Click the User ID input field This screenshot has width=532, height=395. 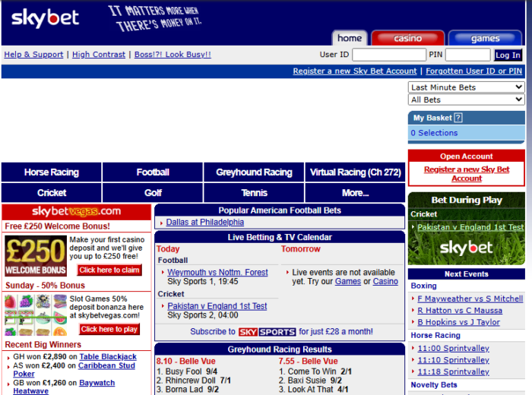point(389,55)
